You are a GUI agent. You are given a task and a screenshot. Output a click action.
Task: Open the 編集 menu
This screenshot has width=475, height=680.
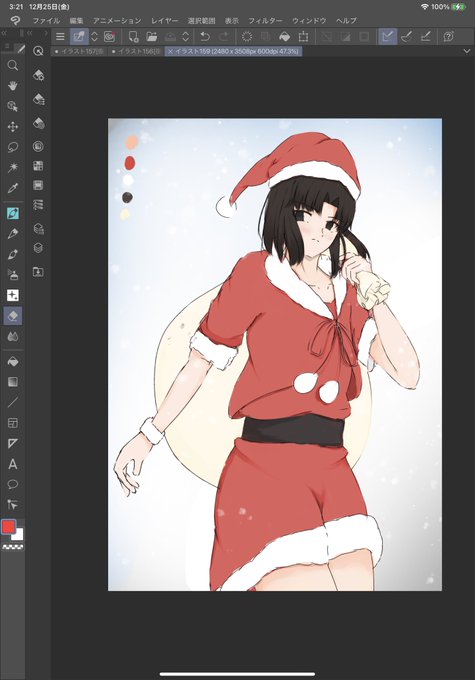pyautogui.click(x=76, y=20)
